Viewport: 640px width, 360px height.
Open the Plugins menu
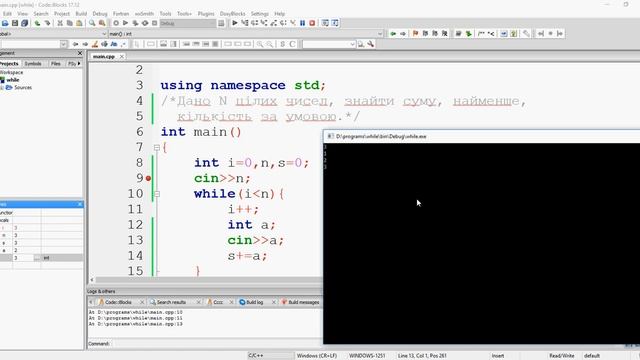tap(206, 13)
